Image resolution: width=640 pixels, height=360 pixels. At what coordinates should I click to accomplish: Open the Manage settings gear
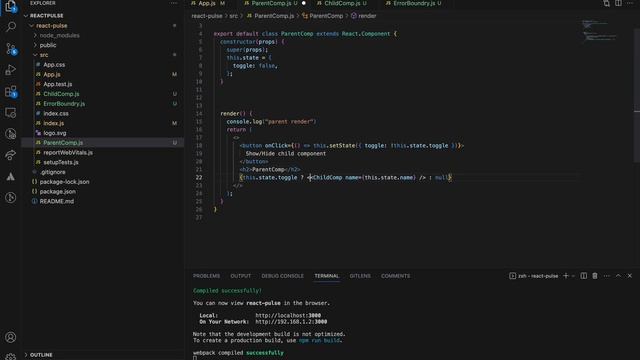(11, 356)
